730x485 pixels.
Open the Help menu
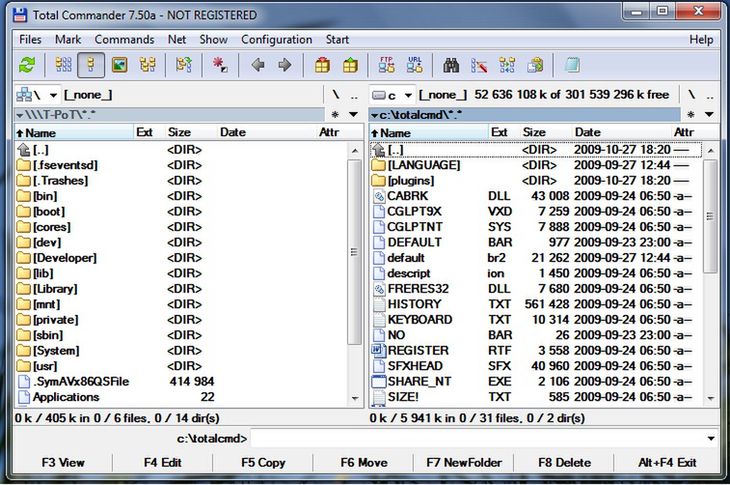coord(701,40)
